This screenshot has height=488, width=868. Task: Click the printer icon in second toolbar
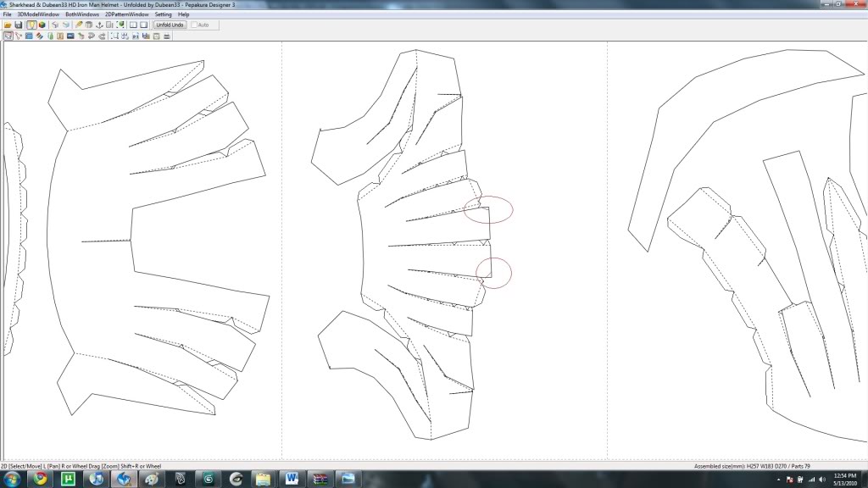[x=167, y=36]
